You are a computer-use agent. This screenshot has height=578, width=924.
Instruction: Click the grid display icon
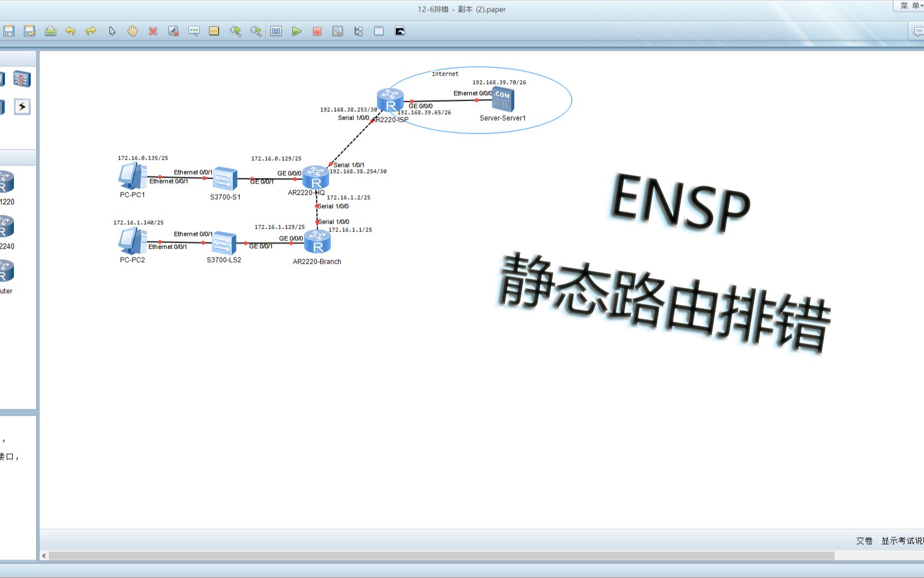(x=379, y=31)
